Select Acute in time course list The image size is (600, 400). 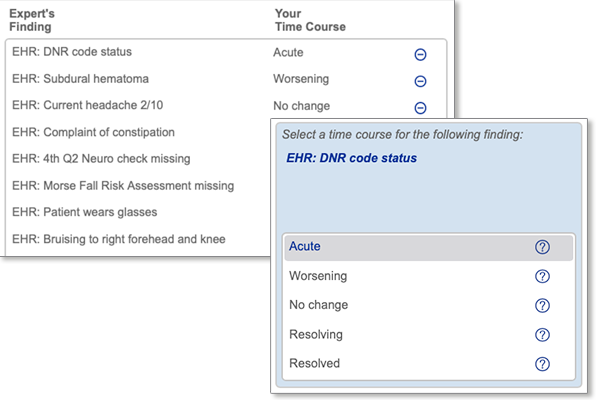tap(429, 247)
